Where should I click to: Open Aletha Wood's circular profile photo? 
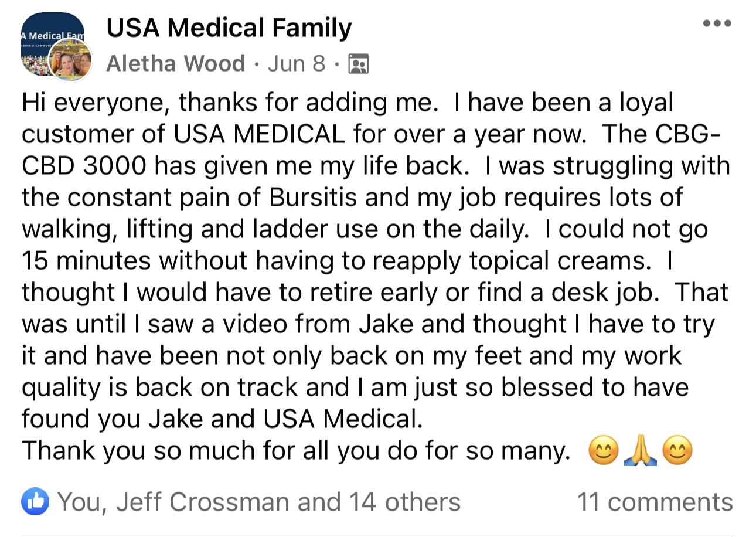point(70,60)
